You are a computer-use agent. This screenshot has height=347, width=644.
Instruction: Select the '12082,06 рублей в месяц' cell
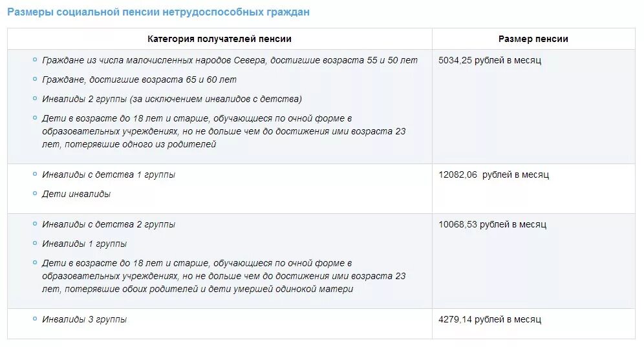coord(533,189)
